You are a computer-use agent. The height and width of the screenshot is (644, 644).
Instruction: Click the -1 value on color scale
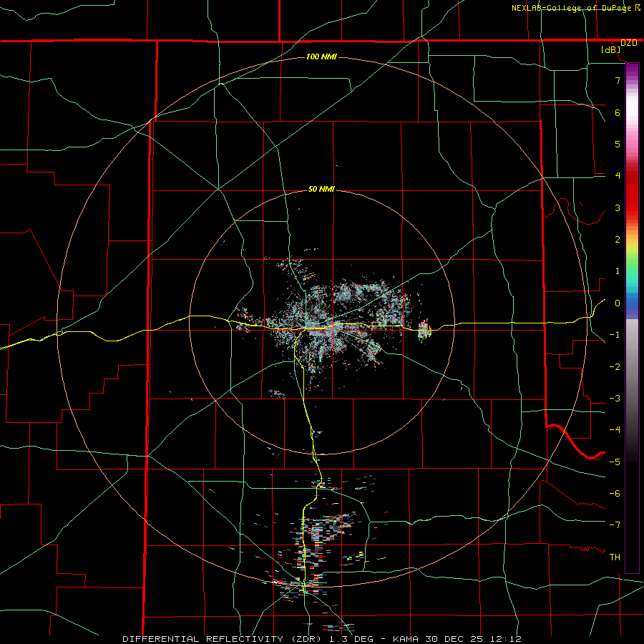(615, 335)
